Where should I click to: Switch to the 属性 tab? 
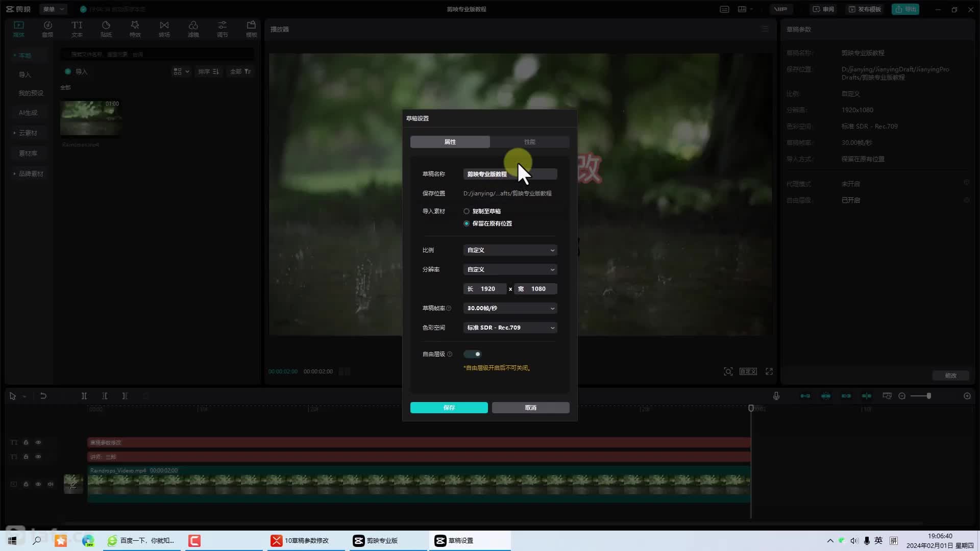coord(450,142)
